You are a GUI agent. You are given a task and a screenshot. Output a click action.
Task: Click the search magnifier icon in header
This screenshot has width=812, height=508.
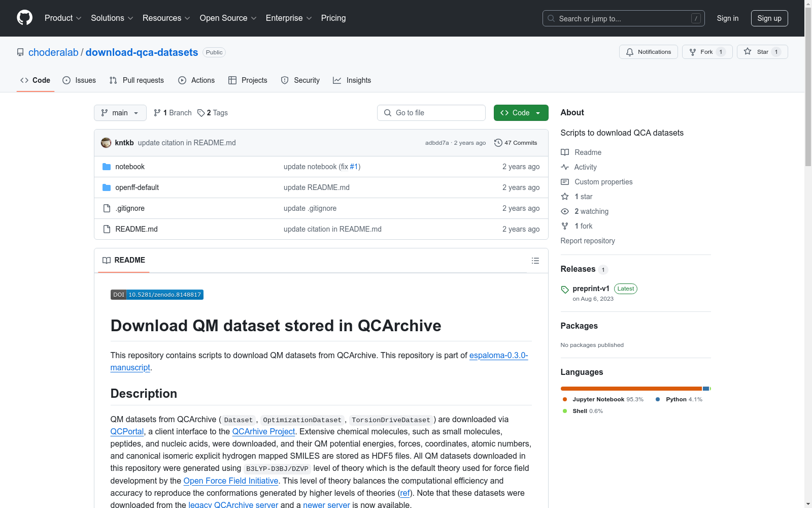point(551,18)
